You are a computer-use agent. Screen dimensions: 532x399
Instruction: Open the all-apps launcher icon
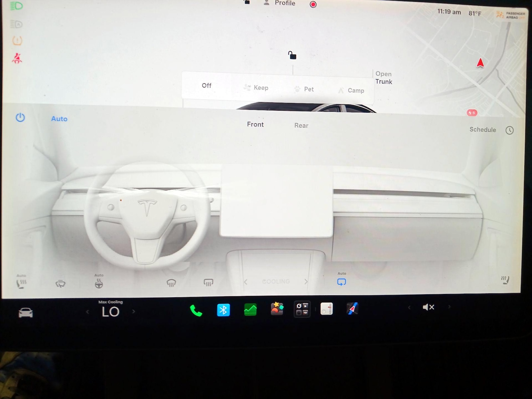pos(302,309)
